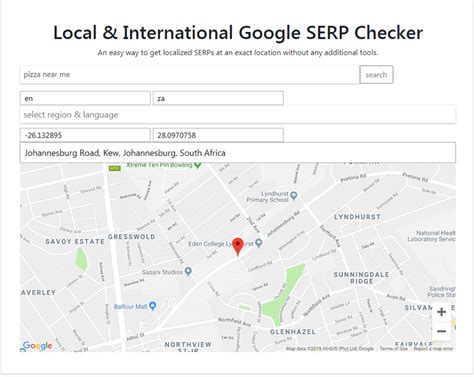
Task: Click the Eden College Lyndhurst marker icon
Action: pyautogui.click(x=259, y=243)
